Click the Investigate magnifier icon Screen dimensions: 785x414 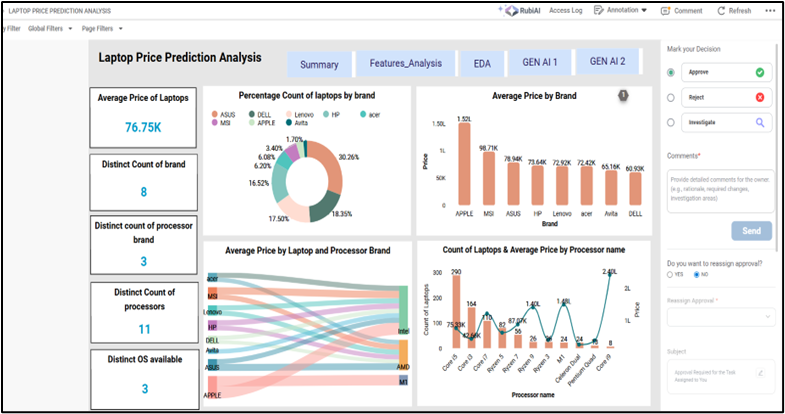coord(760,122)
